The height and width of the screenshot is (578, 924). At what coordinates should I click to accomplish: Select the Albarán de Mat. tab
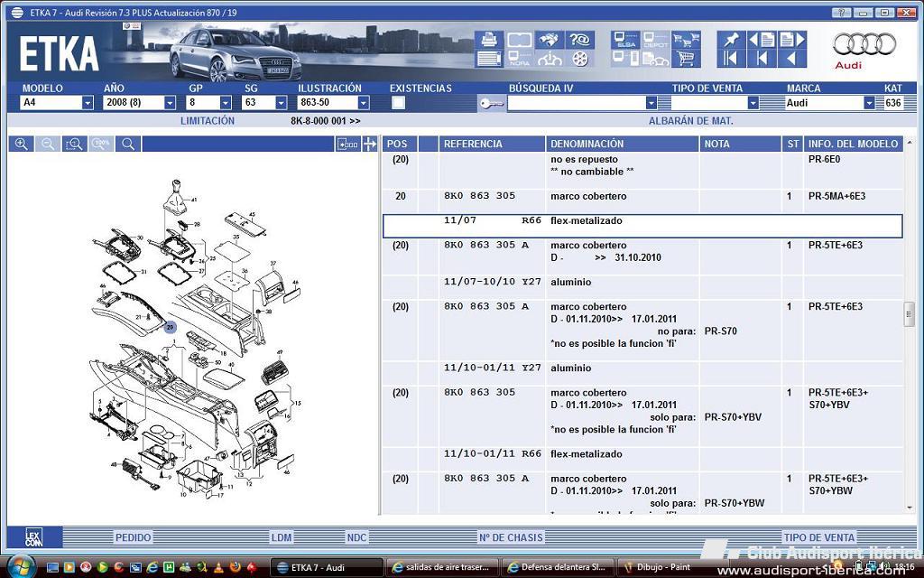pos(690,120)
